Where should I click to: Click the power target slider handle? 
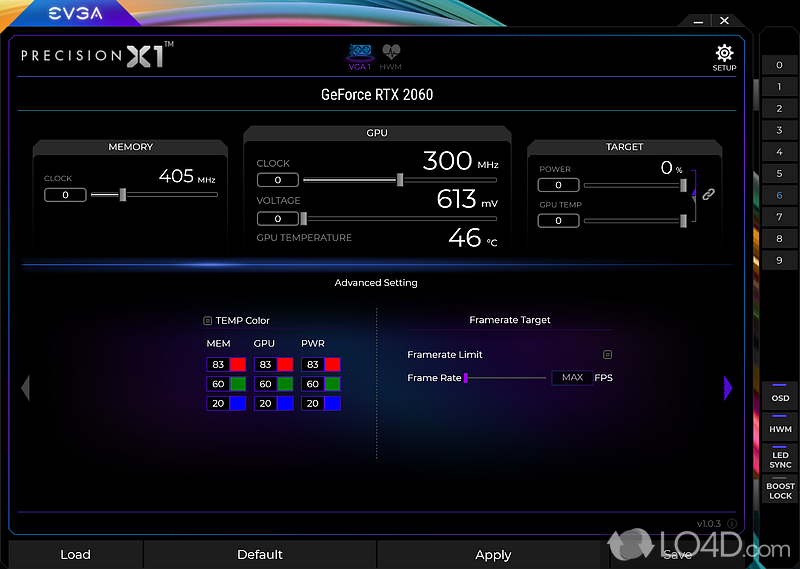[x=683, y=185]
